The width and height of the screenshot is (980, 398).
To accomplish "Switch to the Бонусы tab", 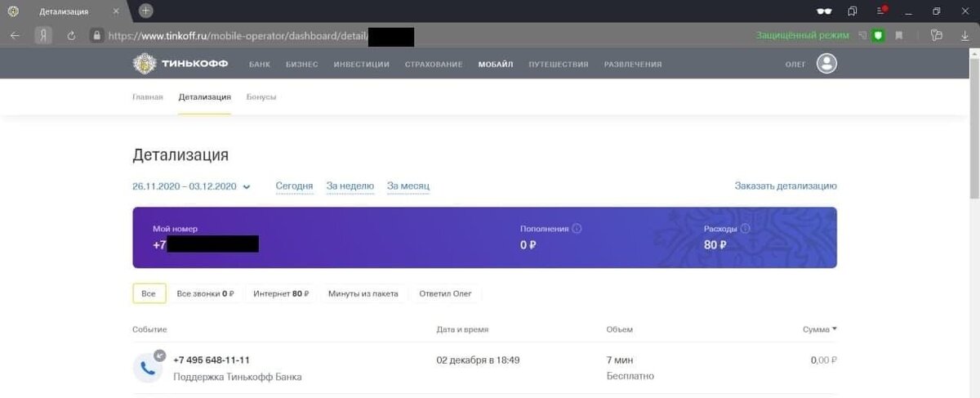I will 261,96.
